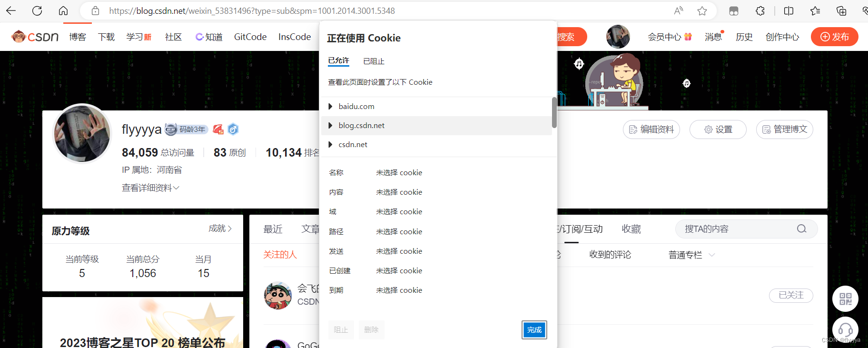Toggle the split screen icon
The image size is (868, 348).
tap(789, 10)
